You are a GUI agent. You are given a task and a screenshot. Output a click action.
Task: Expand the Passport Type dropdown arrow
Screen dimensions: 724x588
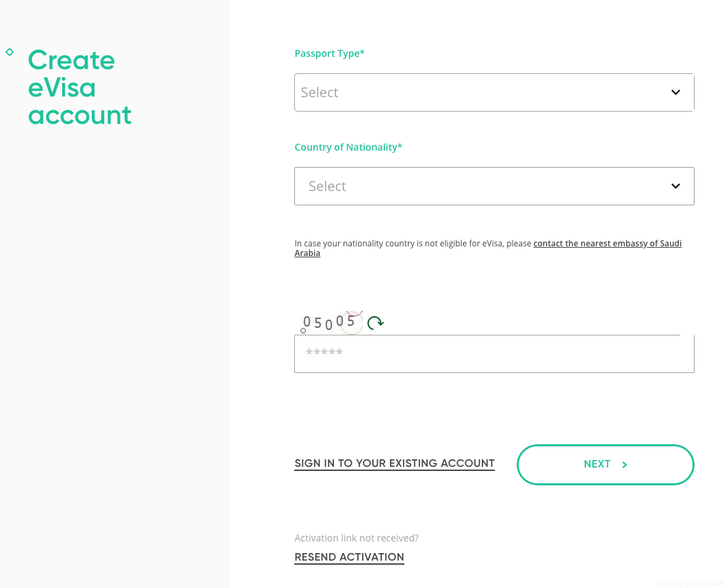675,92
